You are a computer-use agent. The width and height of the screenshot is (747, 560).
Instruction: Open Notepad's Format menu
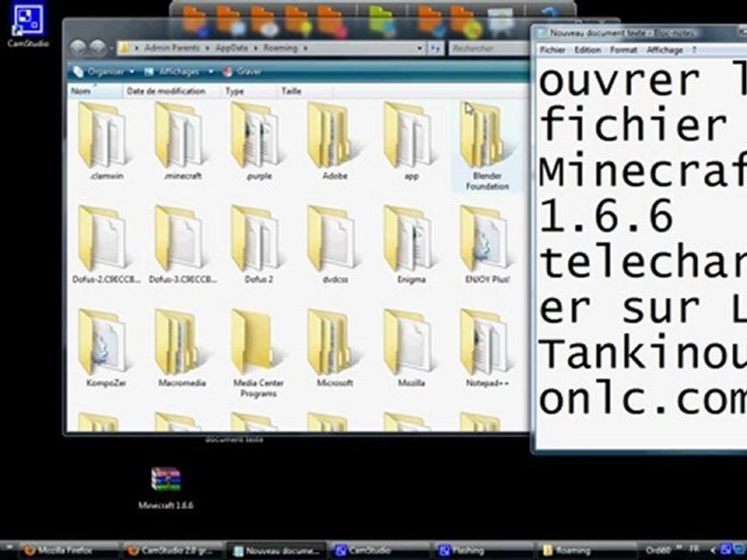[x=623, y=50]
